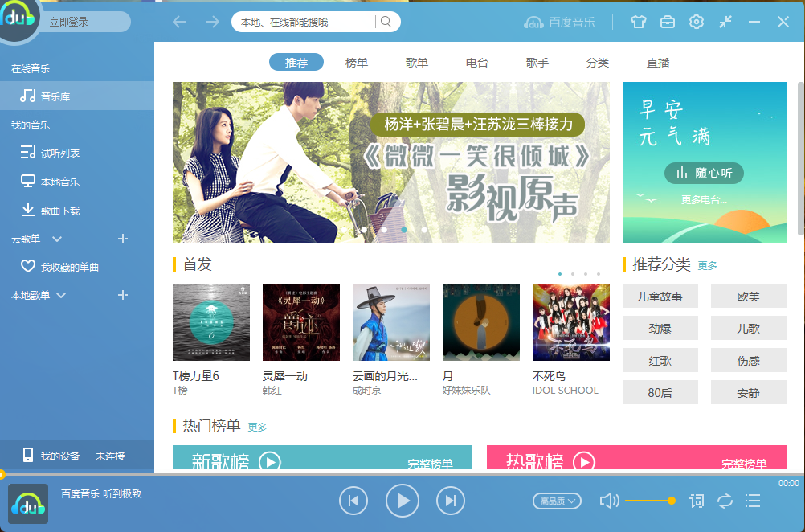This screenshot has width=805, height=532.
Task: Collapse the 本地歌单 section chevron
Action: (61, 295)
